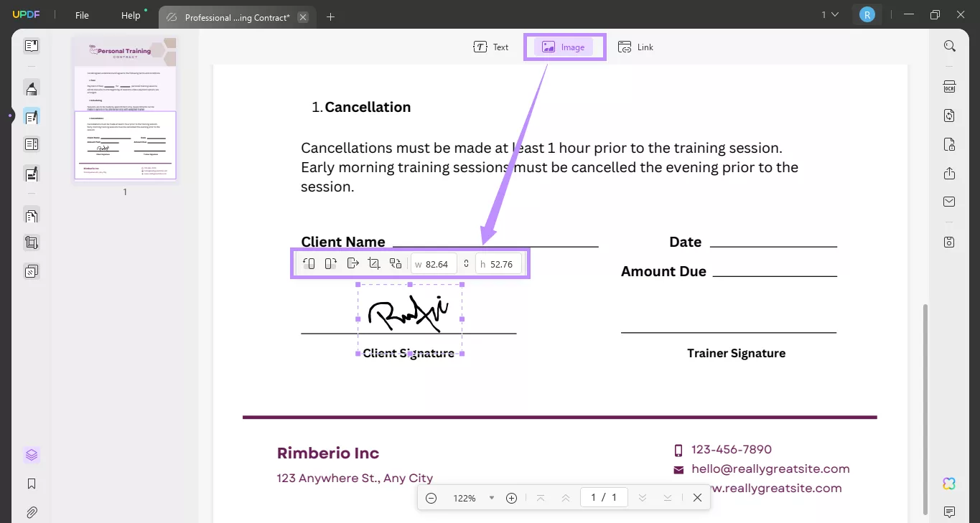Viewport: 980px width, 523px height.
Task: Open Search in right sidebar
Action: click(949, 46)
